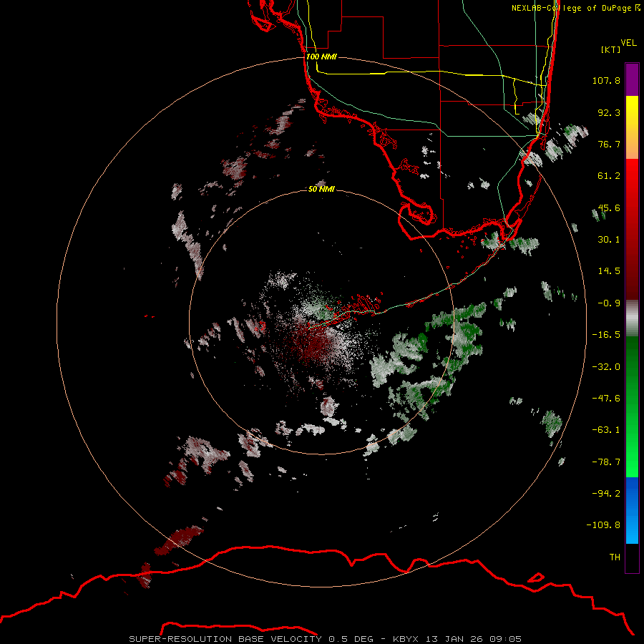The width and height of the screenshot is (644, 644).
Task: Click the -78.7 velocity scale value
Action: pos(606,462)
